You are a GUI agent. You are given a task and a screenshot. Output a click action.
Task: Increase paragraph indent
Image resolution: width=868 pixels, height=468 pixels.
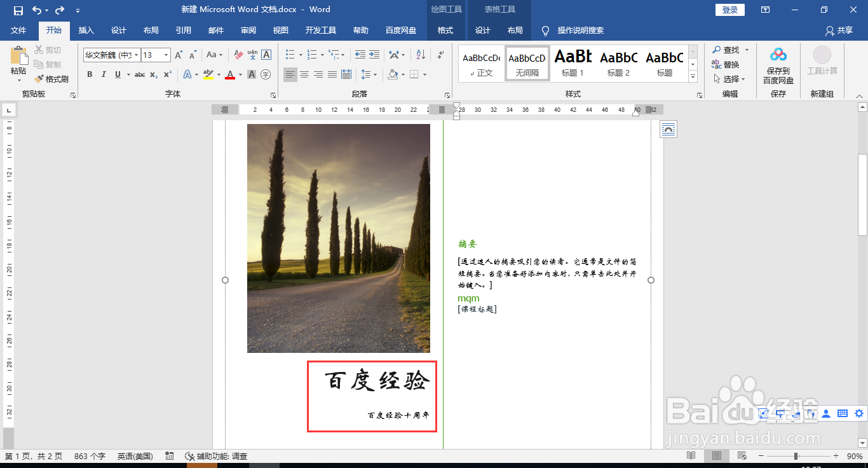(x=374, y=55)
